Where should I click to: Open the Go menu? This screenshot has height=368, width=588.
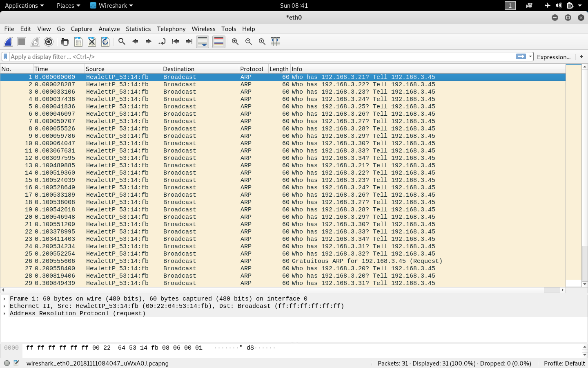pos(60,29)
